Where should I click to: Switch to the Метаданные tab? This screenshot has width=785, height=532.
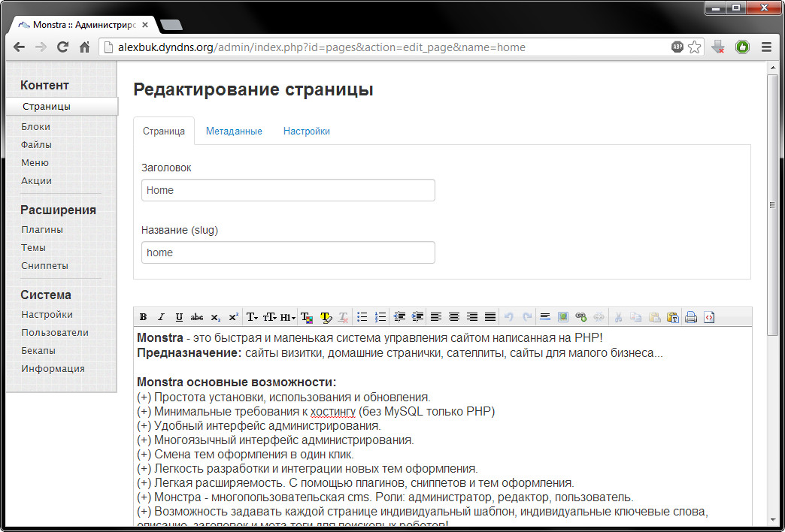(x=234, y=131)
